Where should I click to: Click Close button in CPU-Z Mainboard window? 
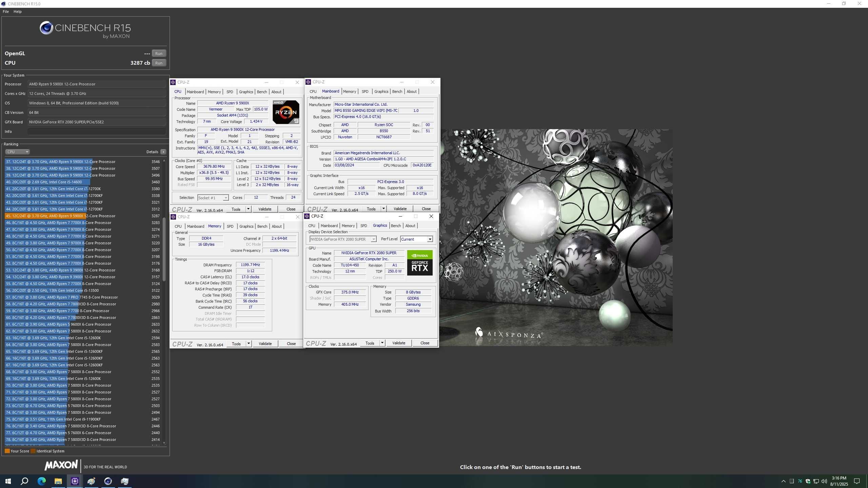[426, 209]
